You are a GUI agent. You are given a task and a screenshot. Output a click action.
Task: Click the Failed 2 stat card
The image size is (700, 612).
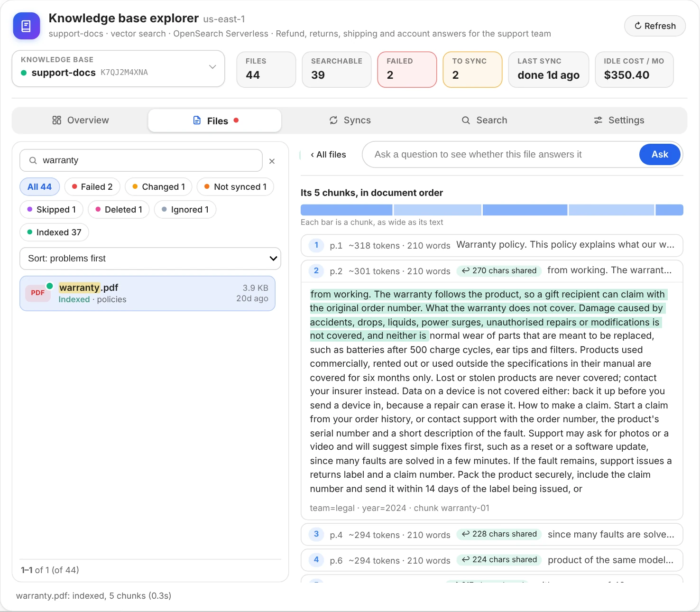(x=407, y=70)
